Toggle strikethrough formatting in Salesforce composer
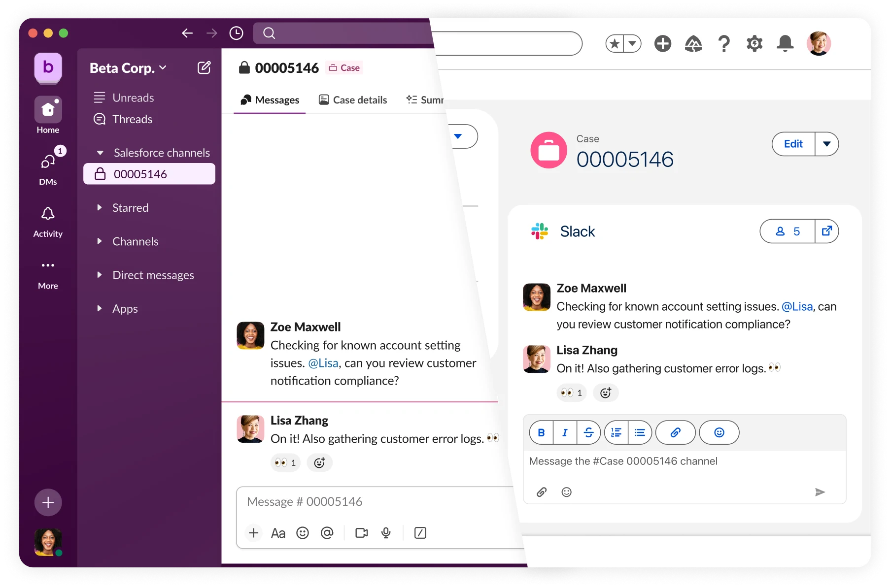This screenshot has width=891, height=588. coord(588,432)
